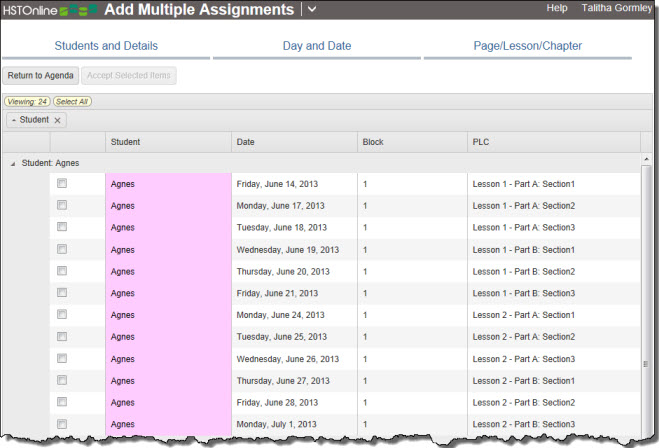Sort by the PLC column header
659x448 pixels.
554,142
